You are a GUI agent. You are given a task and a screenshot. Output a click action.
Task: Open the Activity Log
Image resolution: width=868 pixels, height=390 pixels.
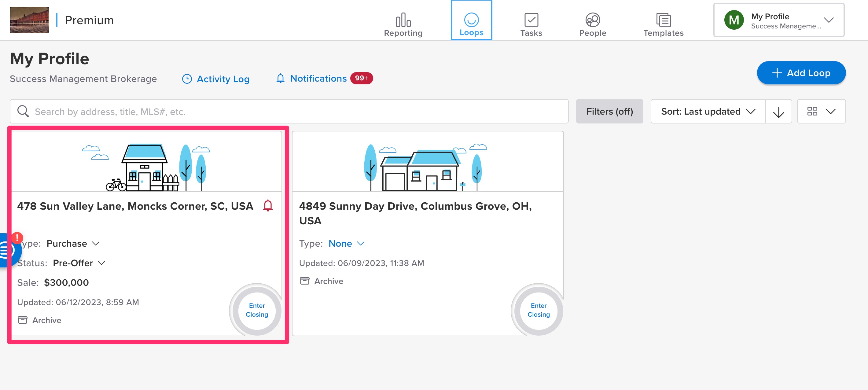click(x=216, y=79)
